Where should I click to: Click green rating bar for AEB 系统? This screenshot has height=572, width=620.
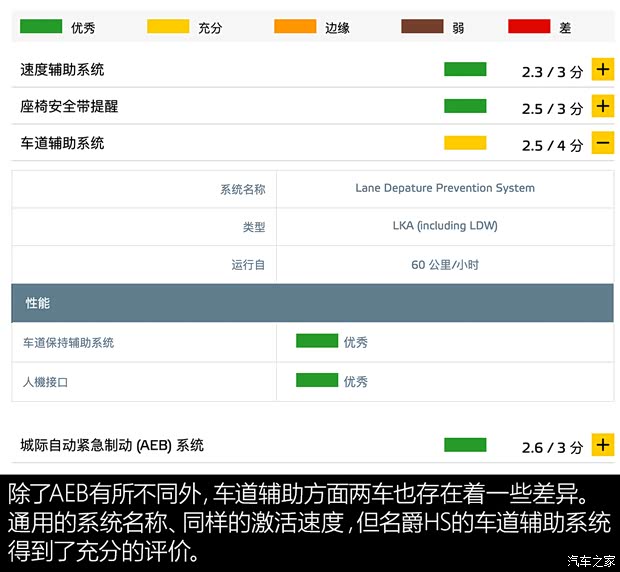tap(465, 445)
